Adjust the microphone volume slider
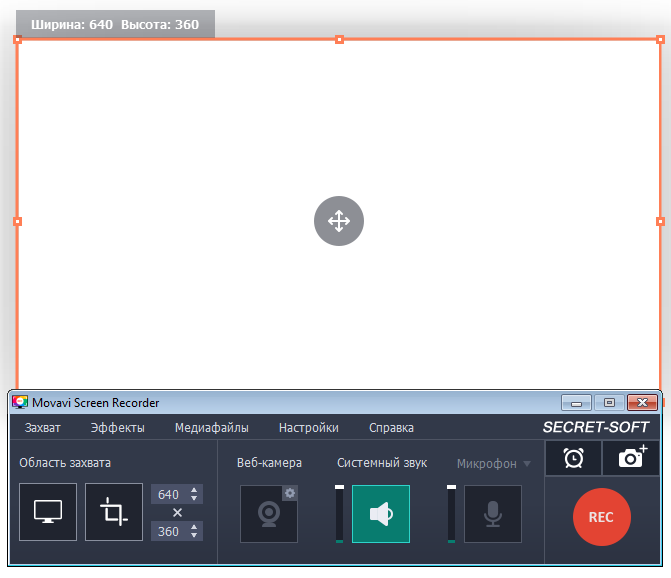Screen dimensions: 671x578 pos(451,514)
